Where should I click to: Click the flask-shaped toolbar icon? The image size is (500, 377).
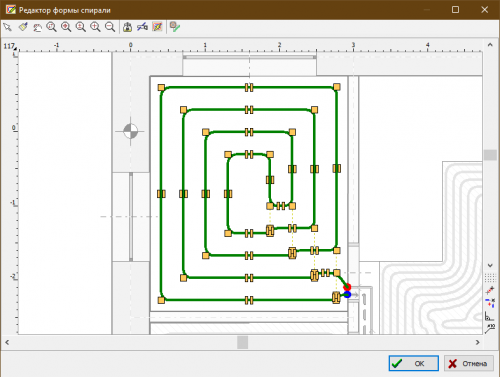tap(127, 27)
